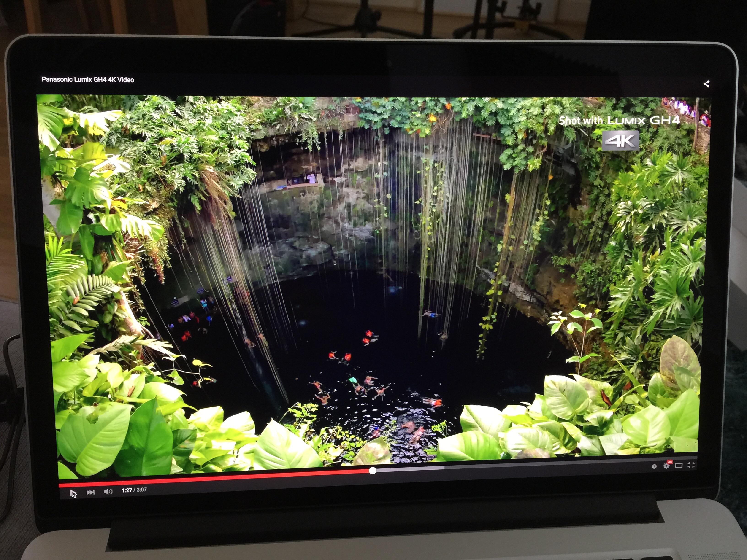Click the 1:27 current time readout
This screenshot has height=560, width=747.
coord(127,490)
